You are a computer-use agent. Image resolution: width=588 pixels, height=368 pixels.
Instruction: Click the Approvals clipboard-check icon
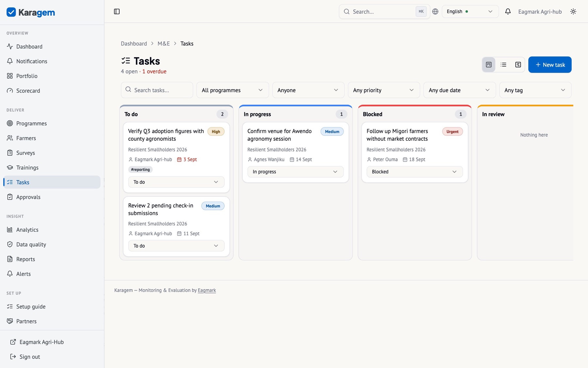point(10,197)
